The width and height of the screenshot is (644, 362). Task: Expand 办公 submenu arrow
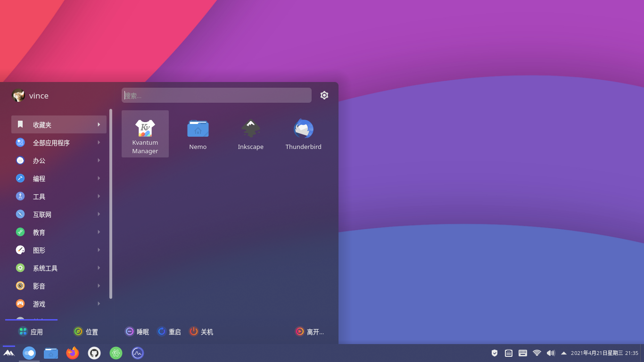tap(99, 160)
